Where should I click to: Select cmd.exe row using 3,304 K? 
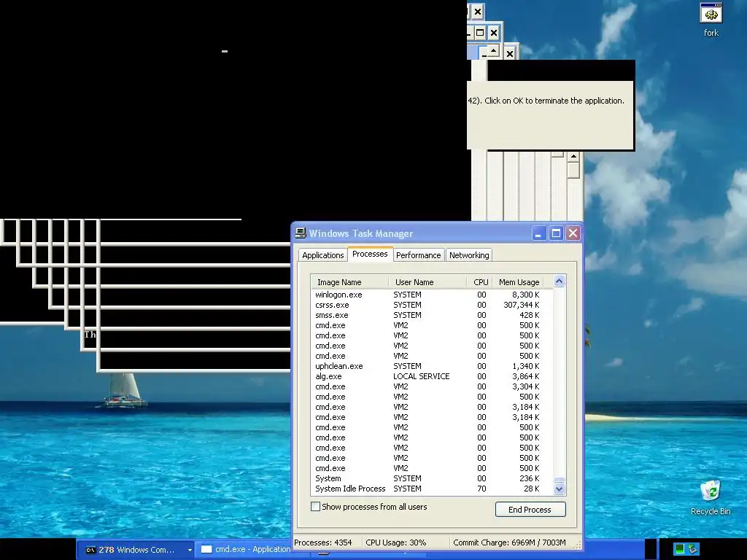[x=432, y=386]
